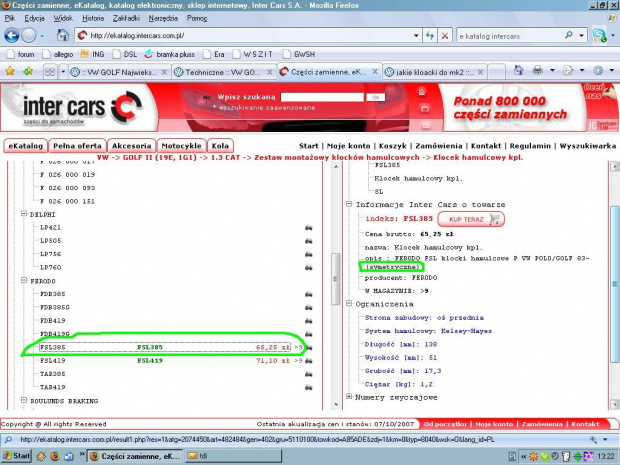The image size is (620, 465).
Task: Click the car icon next to TAR419
Action: [x=308, y=388]
